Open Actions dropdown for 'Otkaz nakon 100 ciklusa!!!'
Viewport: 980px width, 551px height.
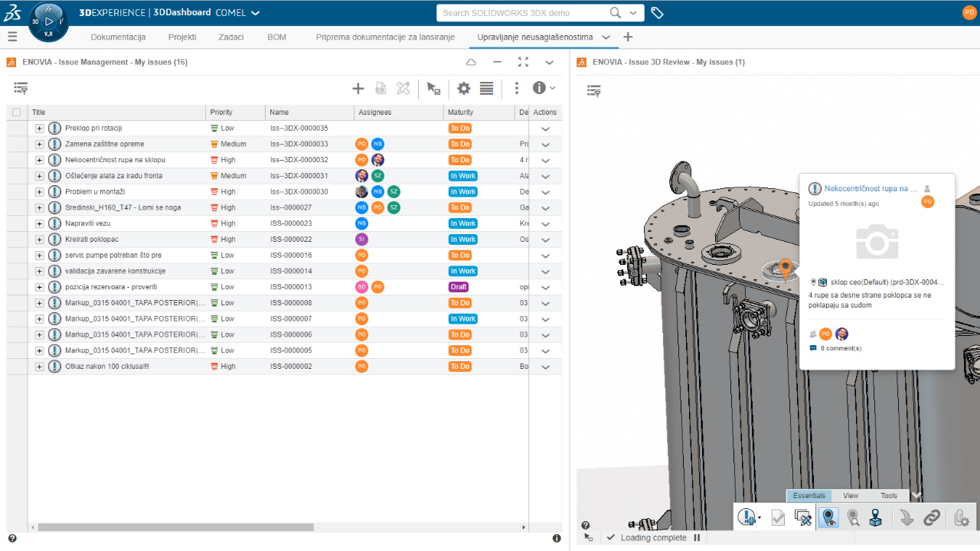545,367
